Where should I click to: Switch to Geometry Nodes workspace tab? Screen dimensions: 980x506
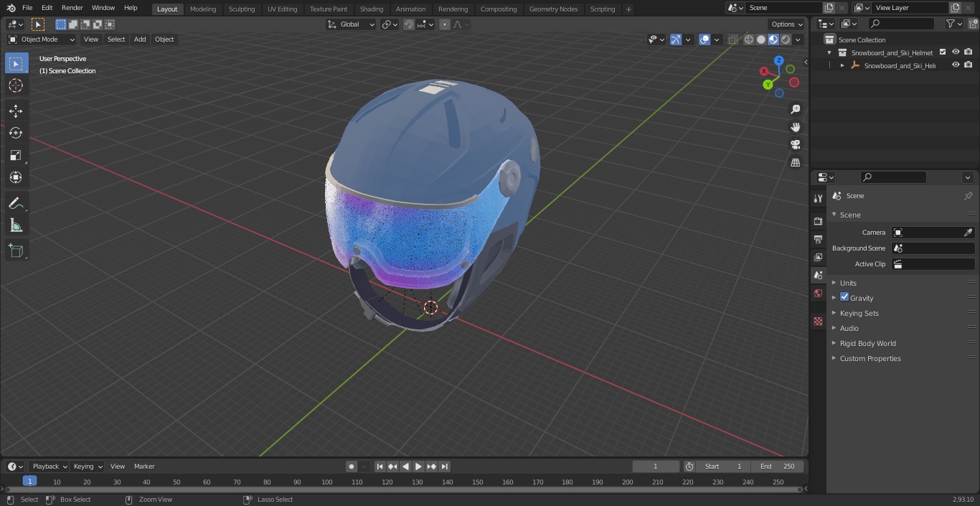[553, 9]
